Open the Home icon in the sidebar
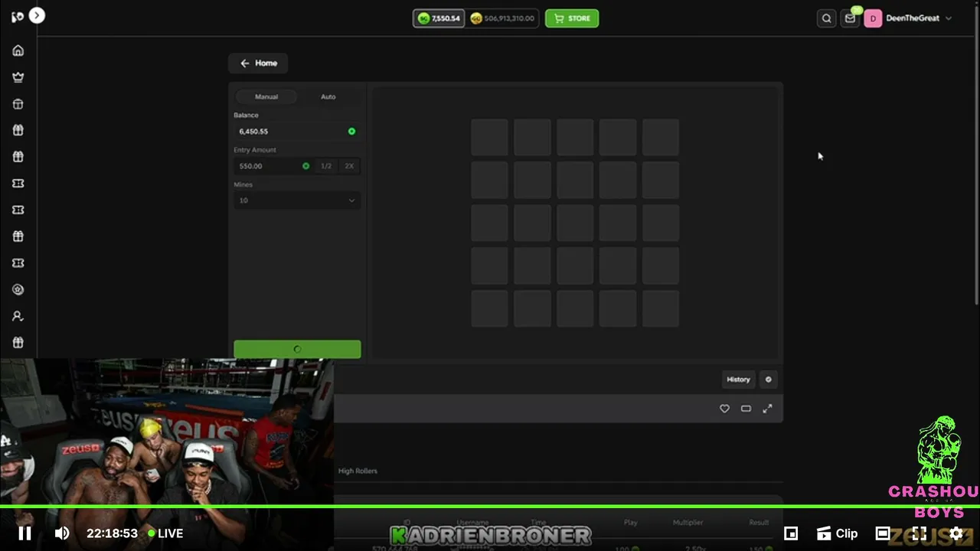 pos(18,51)
